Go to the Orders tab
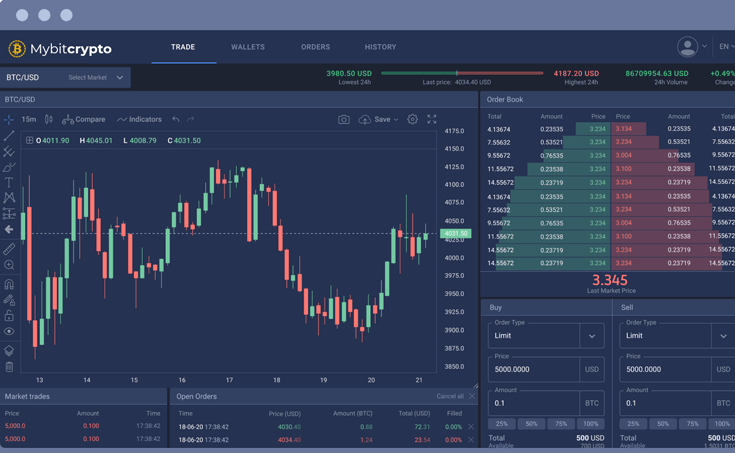This screenshot has height=453, width=735. [x=315, y=47]
